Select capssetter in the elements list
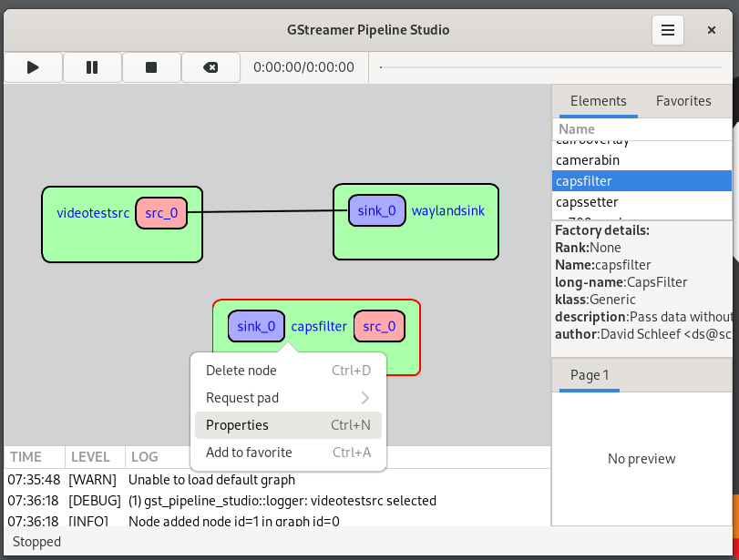 coord(641,202)
